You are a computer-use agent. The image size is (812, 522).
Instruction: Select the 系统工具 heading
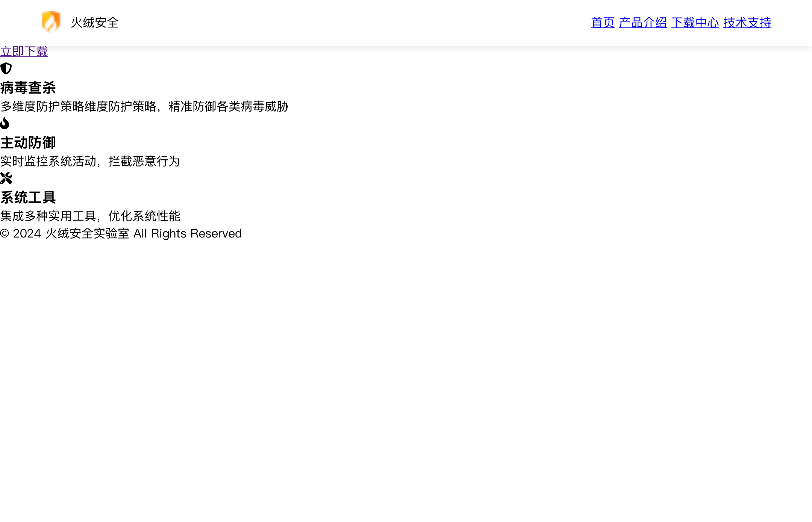28,197
